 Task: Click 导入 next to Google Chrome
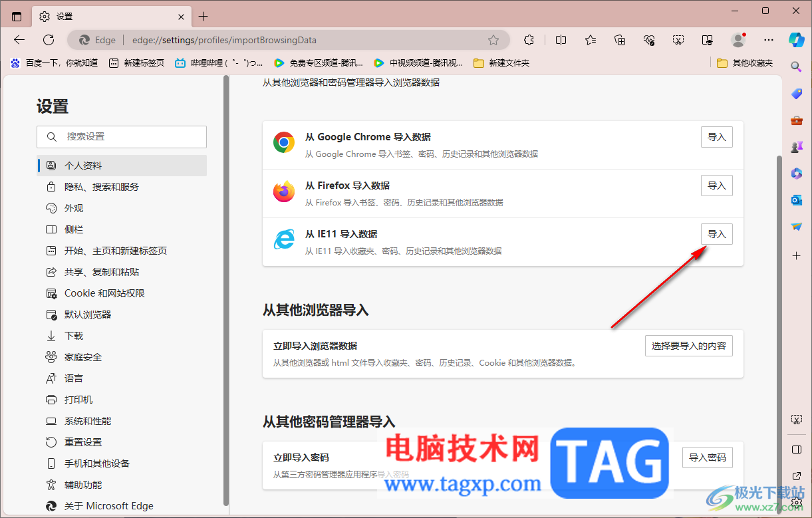(x=716, y=136)
